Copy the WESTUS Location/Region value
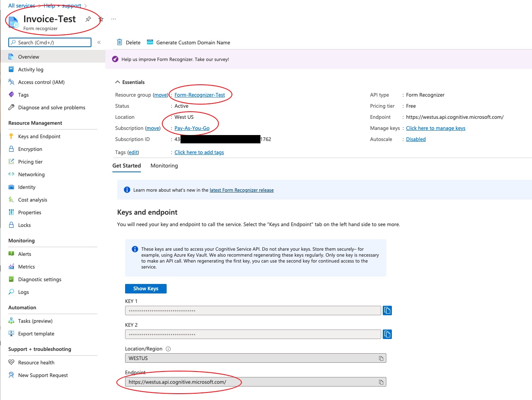The image size is (532, 400). (x=381, y=358)
